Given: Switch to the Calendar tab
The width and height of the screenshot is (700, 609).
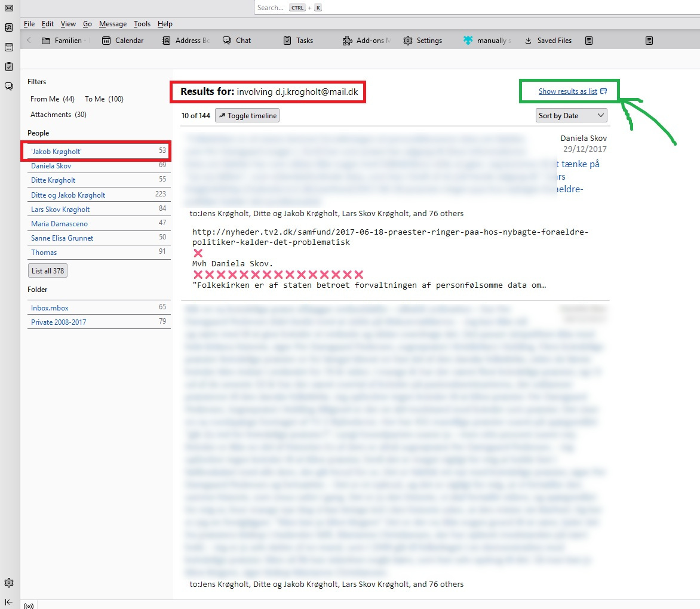Looking at the screenshot, I should 123,41.
